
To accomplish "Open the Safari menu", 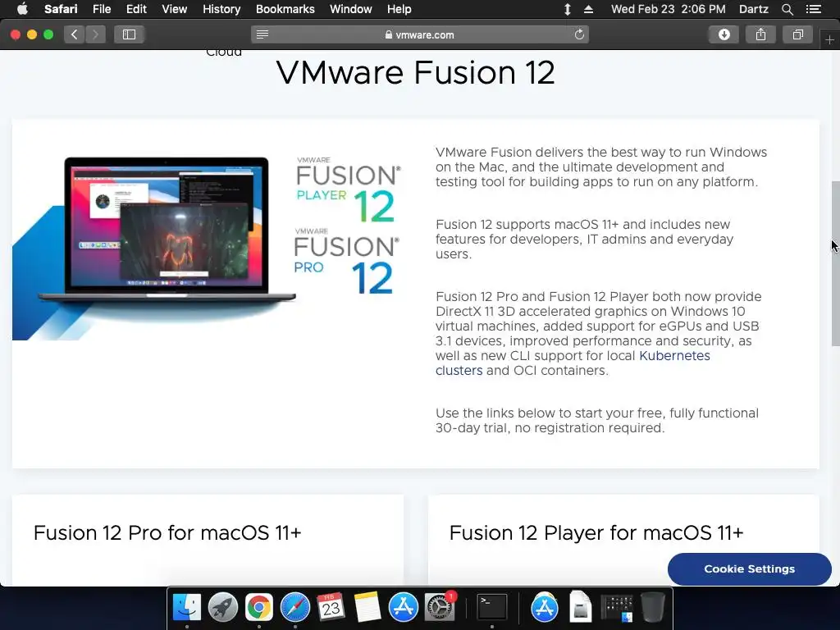I will (x=61, y=9).
